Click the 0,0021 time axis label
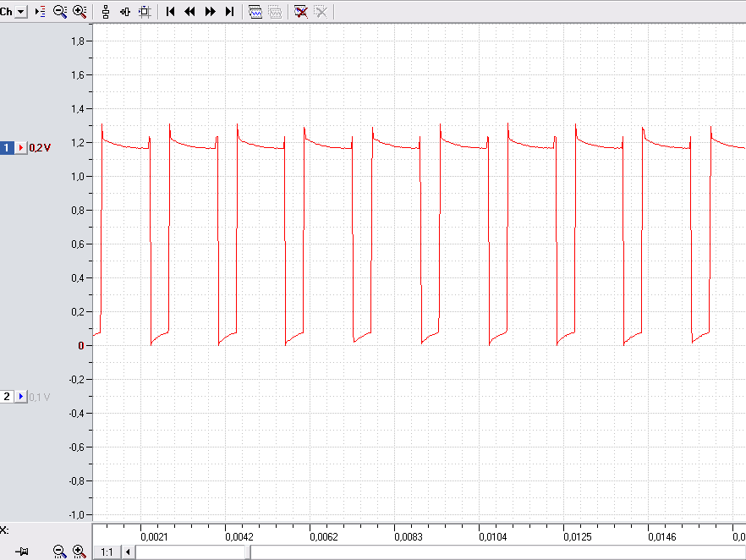746x560 pixels. (154, 537)
